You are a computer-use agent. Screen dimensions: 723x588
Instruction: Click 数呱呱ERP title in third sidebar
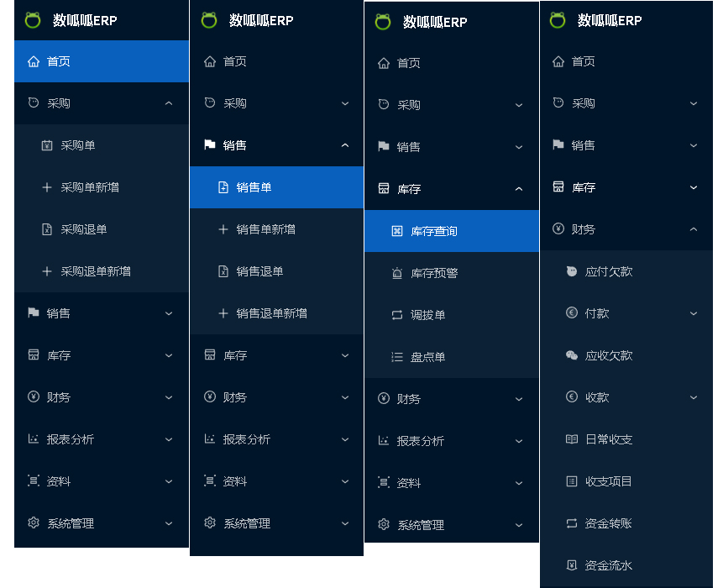point(435,22)
